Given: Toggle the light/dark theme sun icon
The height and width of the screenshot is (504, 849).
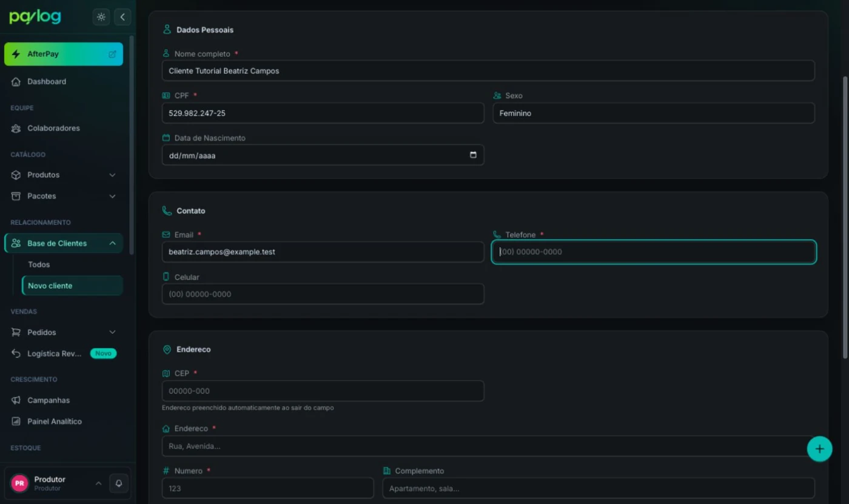Looking at the screenshot, I should (101, 17).
